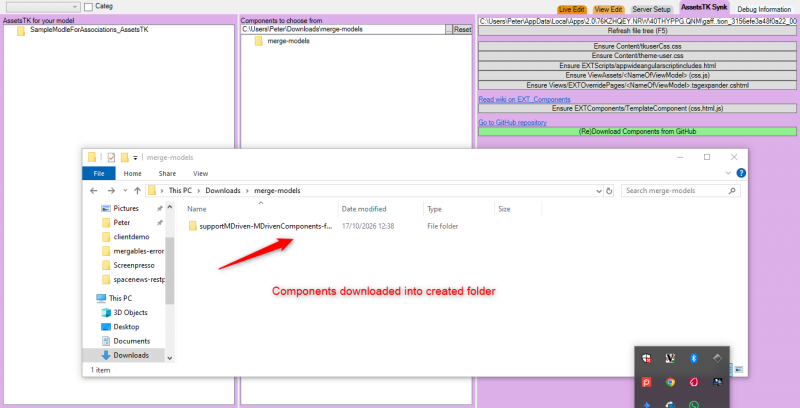Image resolution: width=800 pixels, height=408 pixels.
Task: Expand the Explorer ribbon chevron
Action: click(728, 173)
